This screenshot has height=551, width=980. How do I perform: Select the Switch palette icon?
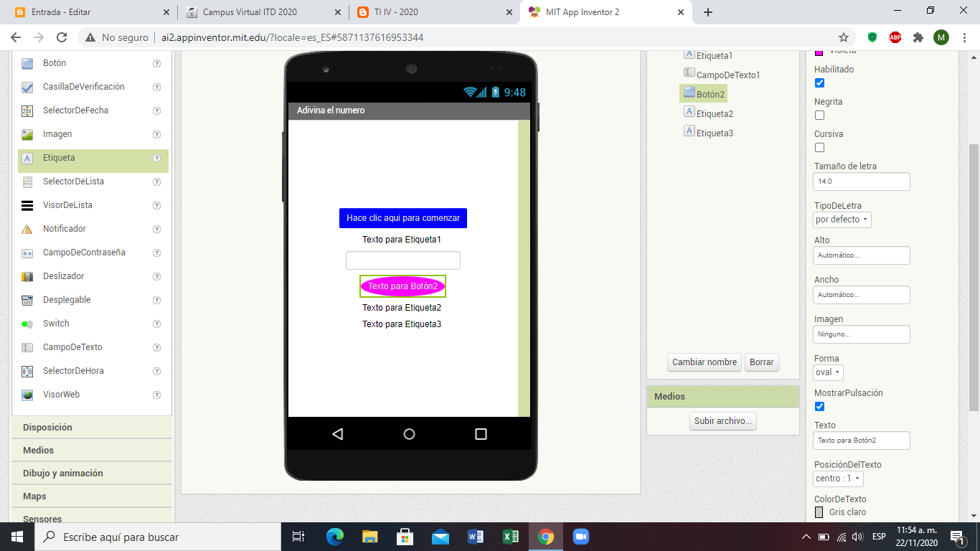pyautogui.click(x=27, y=324)
